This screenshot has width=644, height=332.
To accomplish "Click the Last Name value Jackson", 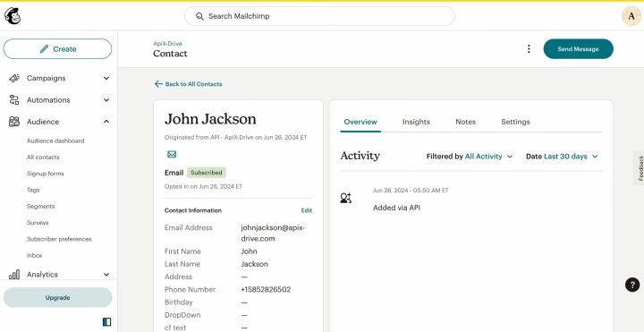I will coord(254,264).
